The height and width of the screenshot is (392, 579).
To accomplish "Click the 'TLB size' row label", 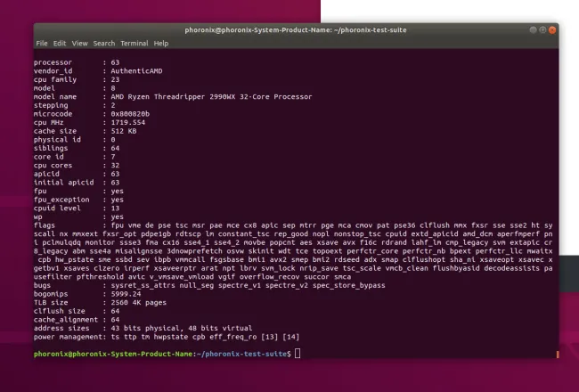I will [51, 302].
